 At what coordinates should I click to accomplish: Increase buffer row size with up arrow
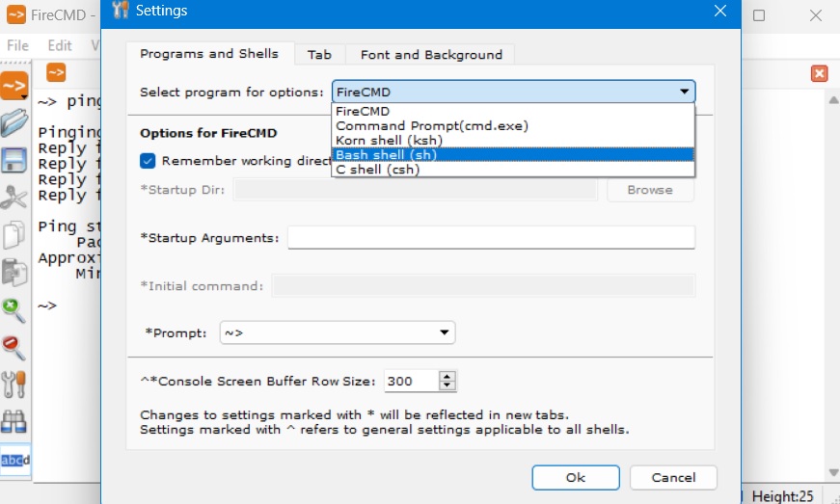tap(447, 376)
